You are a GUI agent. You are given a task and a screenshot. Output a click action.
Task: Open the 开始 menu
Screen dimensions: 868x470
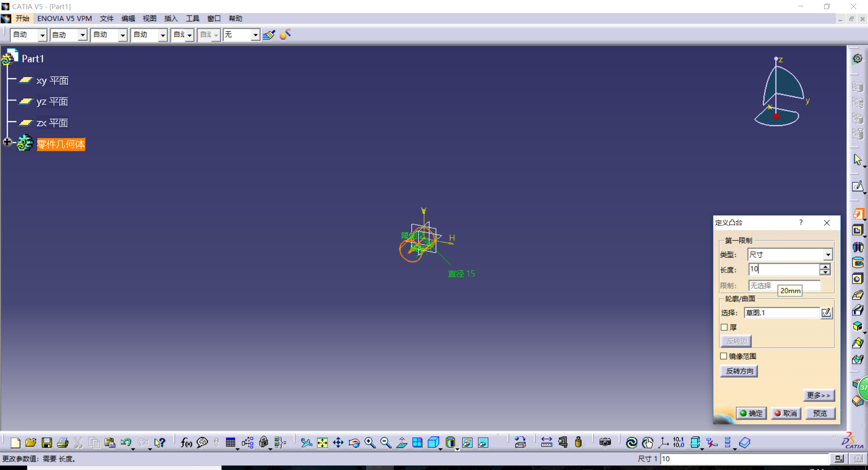coord(23,19)
